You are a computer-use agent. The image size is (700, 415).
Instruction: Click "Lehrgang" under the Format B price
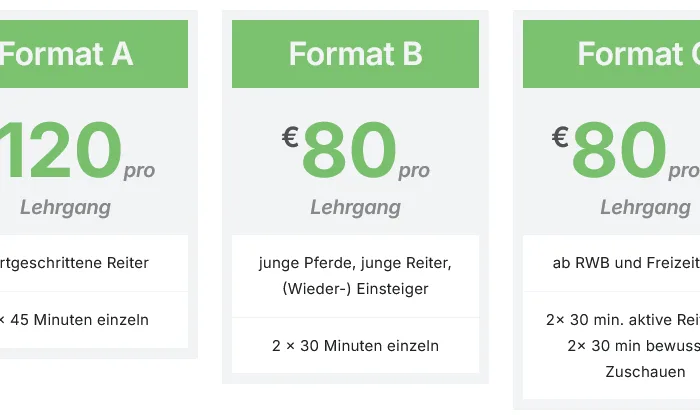tap(355, 208)
